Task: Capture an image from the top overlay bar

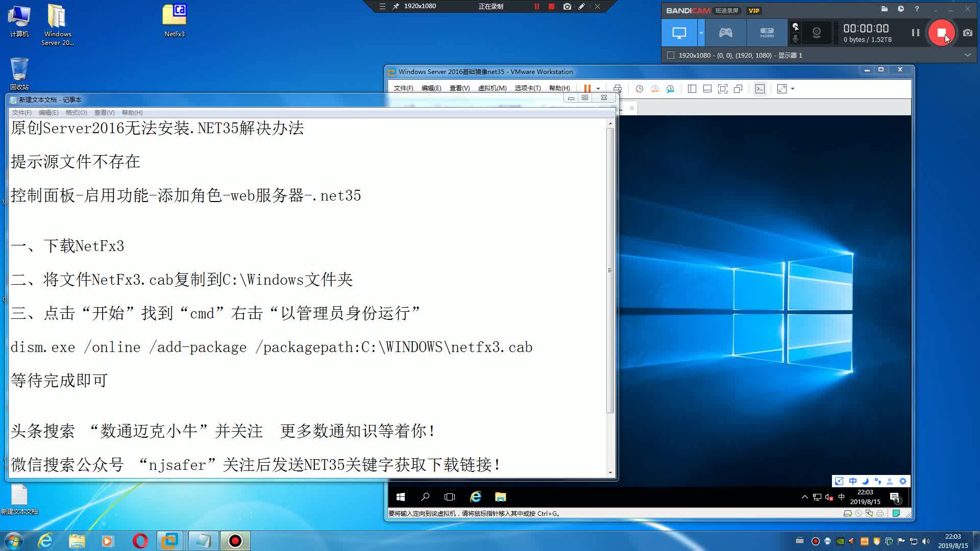Action: pyautogui.click(x=567, y=7)
